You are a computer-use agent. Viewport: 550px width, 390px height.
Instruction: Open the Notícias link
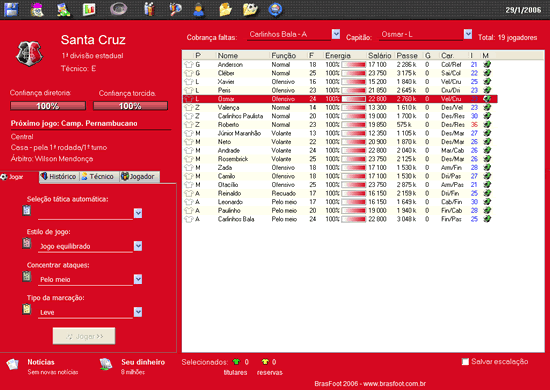click(41, 362)
